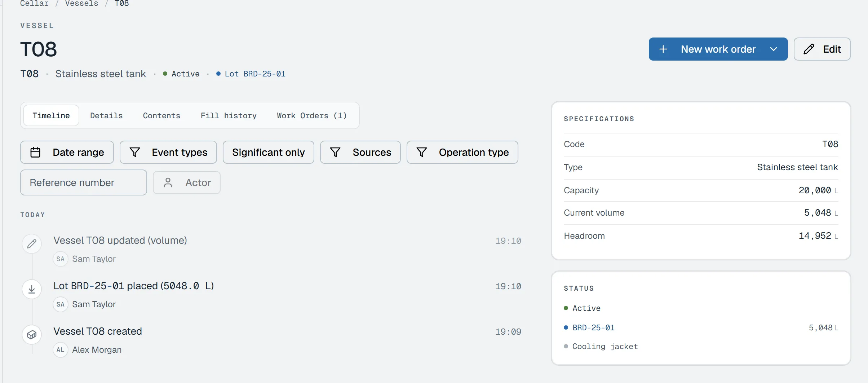Click the pencil icon on volume update event

(x=32, y=244)
